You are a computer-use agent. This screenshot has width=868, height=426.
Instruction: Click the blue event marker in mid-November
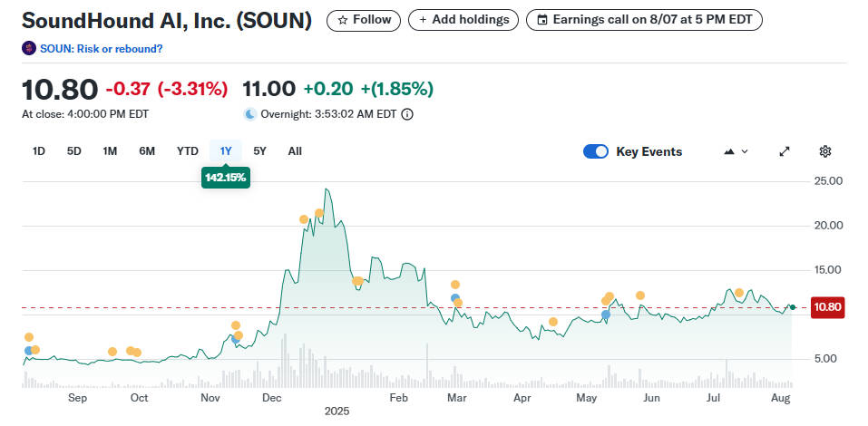pos(235,339)
